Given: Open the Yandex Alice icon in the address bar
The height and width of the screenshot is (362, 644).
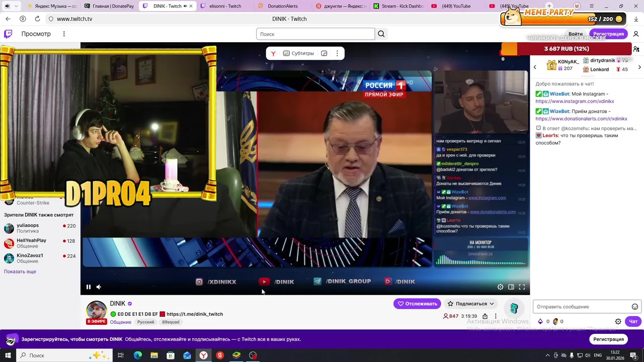Looking at the screenshot, I should pos(23,19).
